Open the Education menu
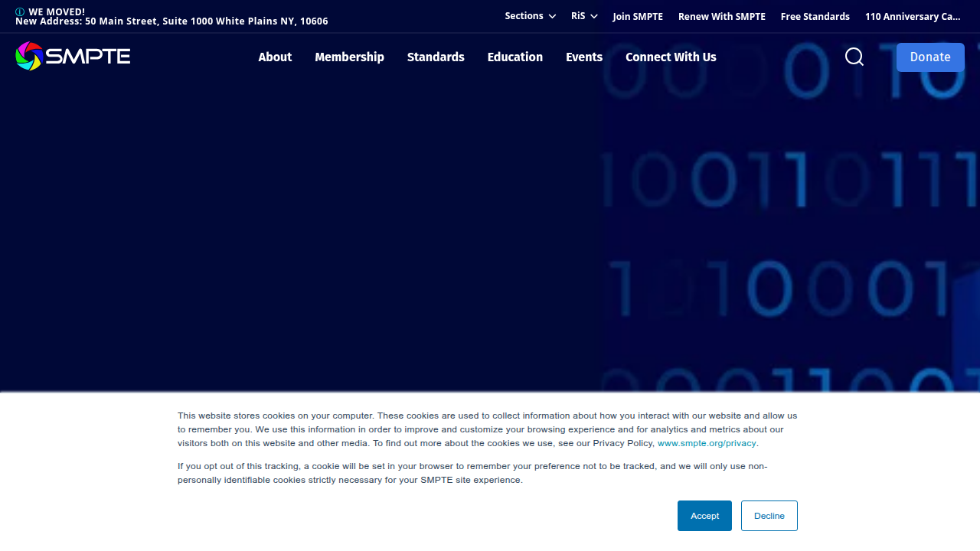This screenshot has height=551, width=980. [x=515, y=57]
